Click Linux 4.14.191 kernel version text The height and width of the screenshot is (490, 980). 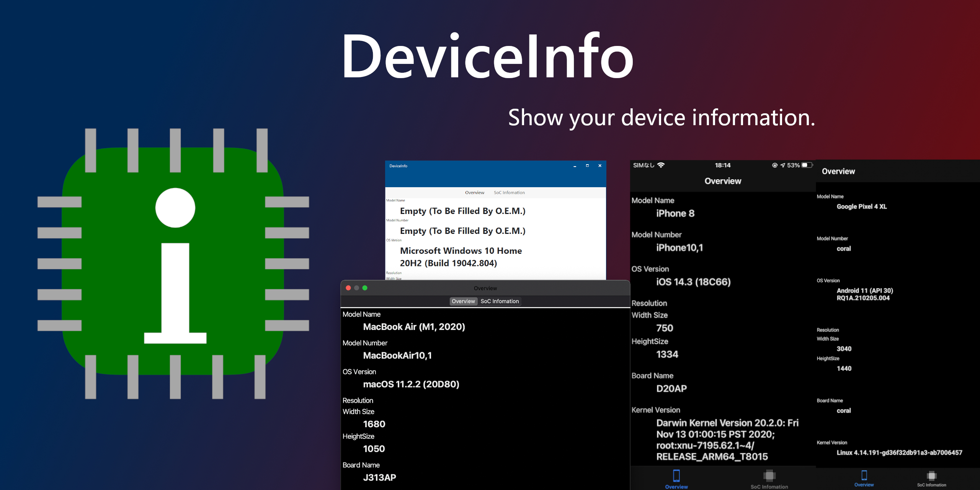click(x=899, y=453)
